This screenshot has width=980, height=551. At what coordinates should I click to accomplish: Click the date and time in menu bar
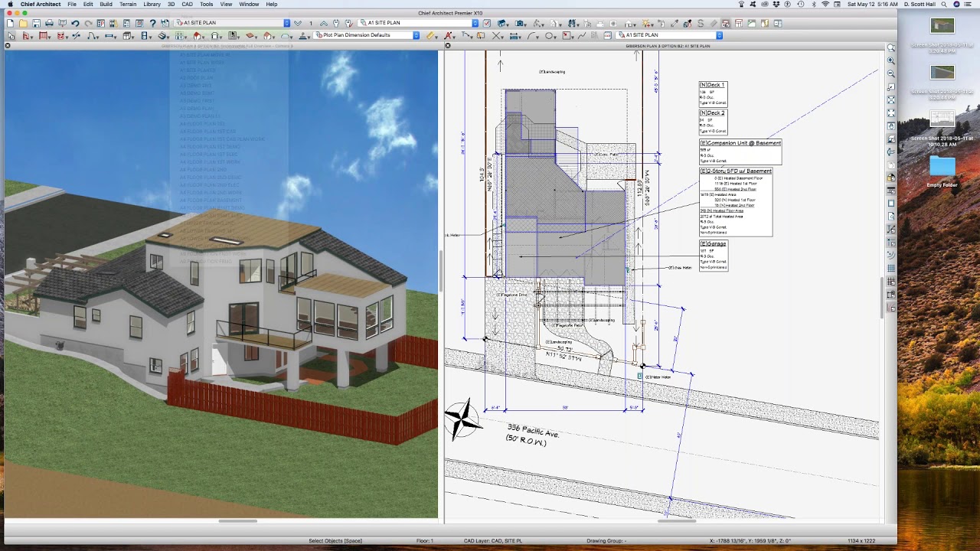(x=871, y=4)
